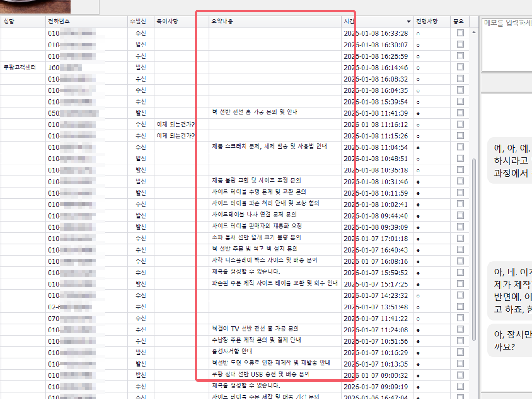Check the 중요 box for the 16:33:28 call
532x399 pixels.
click(460, 33)
